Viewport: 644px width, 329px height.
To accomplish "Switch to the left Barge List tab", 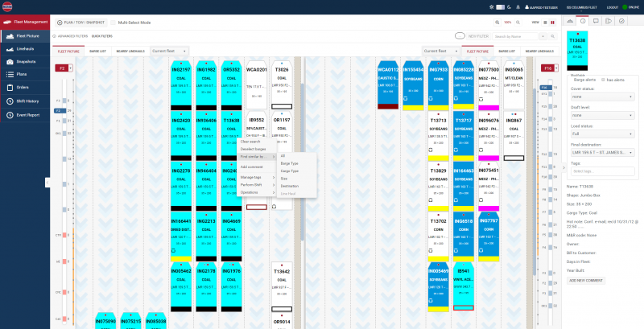I will coord(97,50).
